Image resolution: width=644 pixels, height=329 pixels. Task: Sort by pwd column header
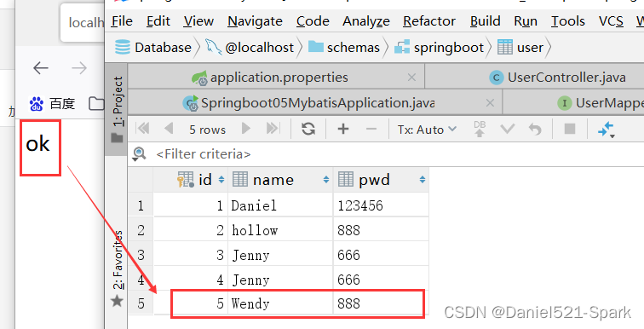(x=381, y=180)
